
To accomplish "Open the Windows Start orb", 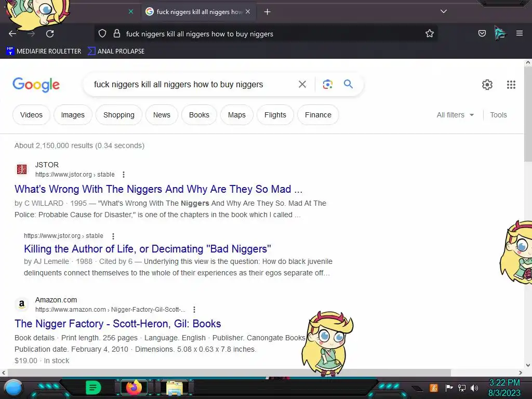I will [14, 388].
